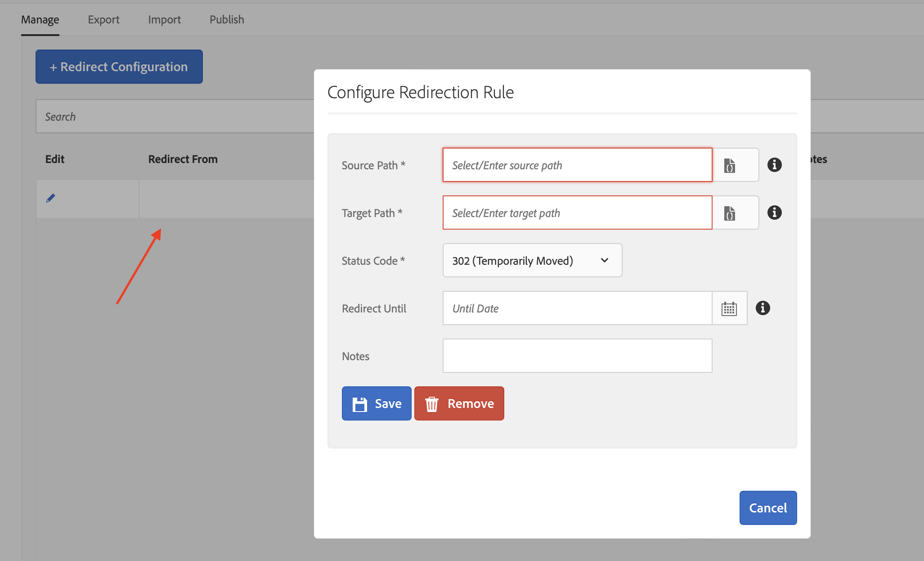Click the Remove button
Viewport: 924px width, 561px height.
coord(459,403)
